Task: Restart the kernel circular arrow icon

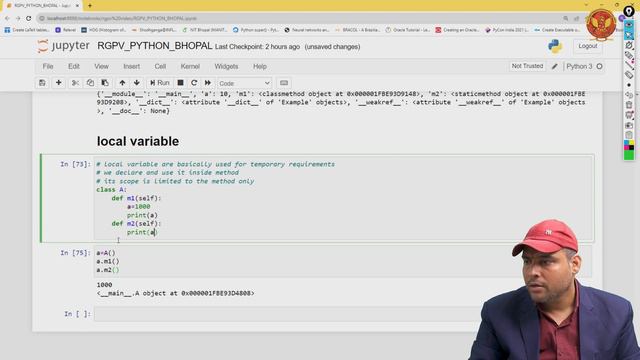Action: click(x=194, y=83)
